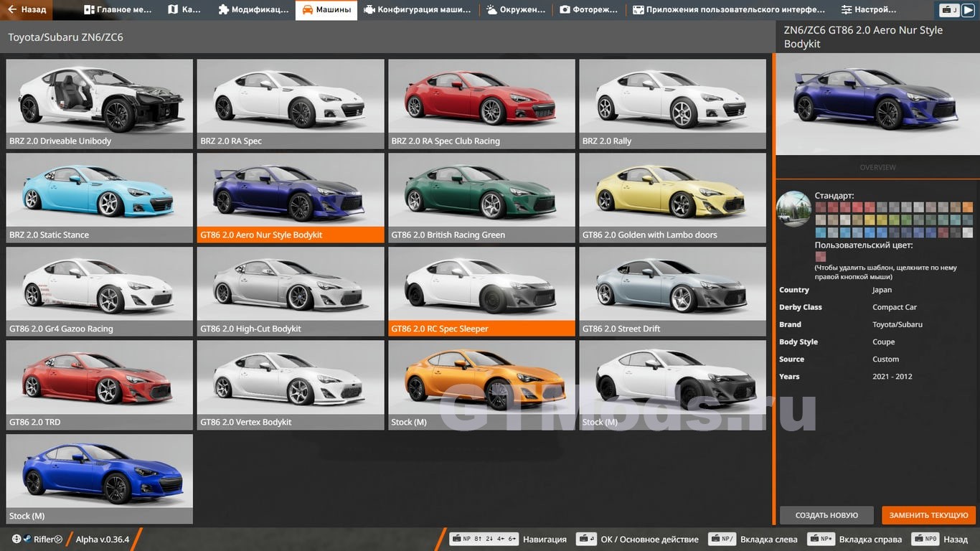Screen dimensions: 980x551
Task: Select GT86 2.0 Gr4 Gazoo Racing
Action: [100, 292]
